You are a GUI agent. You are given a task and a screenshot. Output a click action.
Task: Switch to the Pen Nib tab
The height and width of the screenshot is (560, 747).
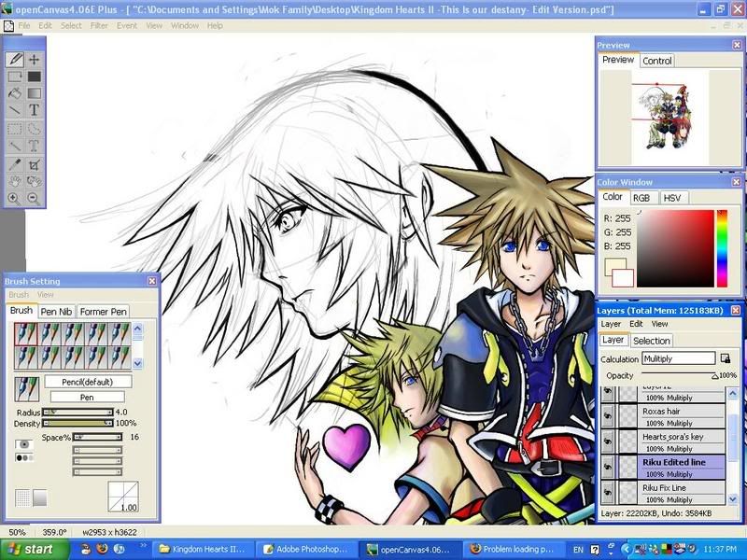(56, 312)
